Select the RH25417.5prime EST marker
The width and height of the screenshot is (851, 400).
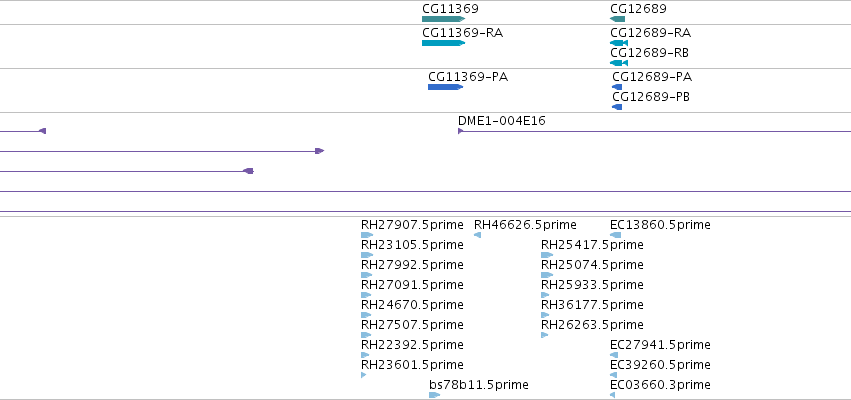tap(547, 255)
